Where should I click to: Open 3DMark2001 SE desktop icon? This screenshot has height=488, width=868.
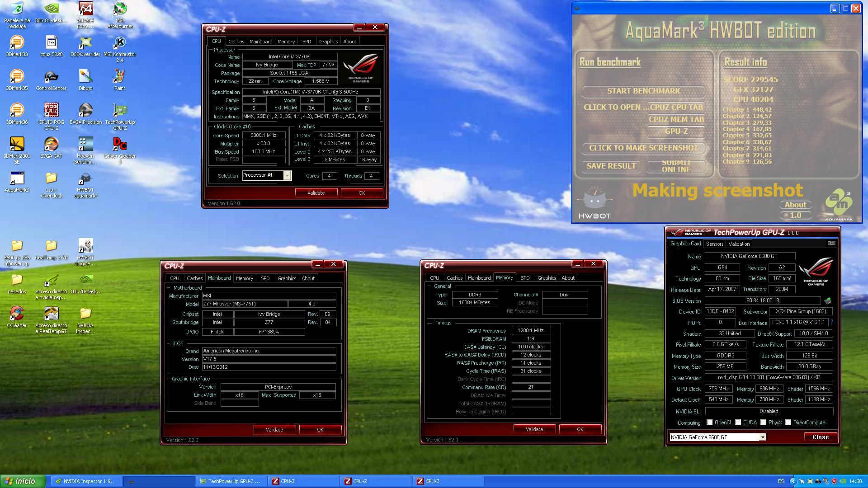click(x=17, y=150)
